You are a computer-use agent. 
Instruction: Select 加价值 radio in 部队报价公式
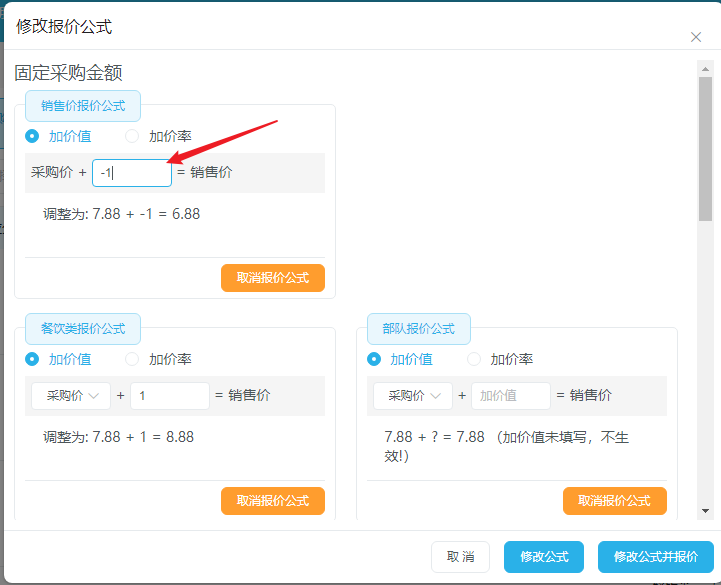(x=374, y=359)
